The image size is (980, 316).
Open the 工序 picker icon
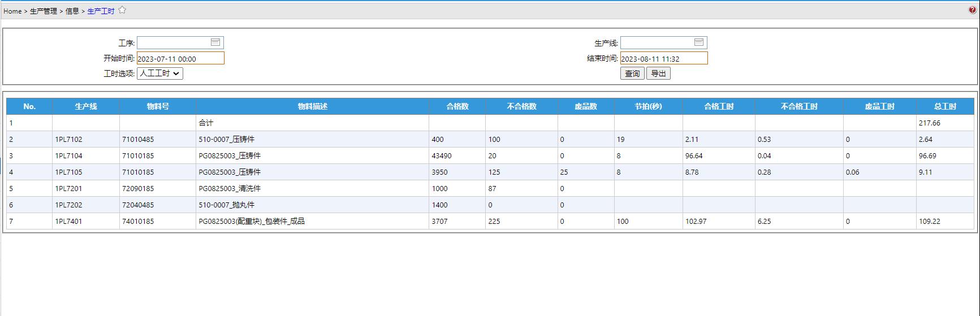215,42
